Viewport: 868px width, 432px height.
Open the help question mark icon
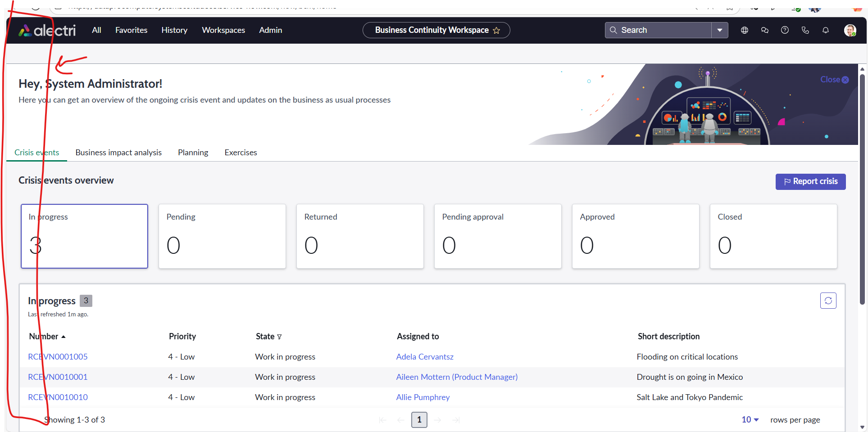(785, 30)
